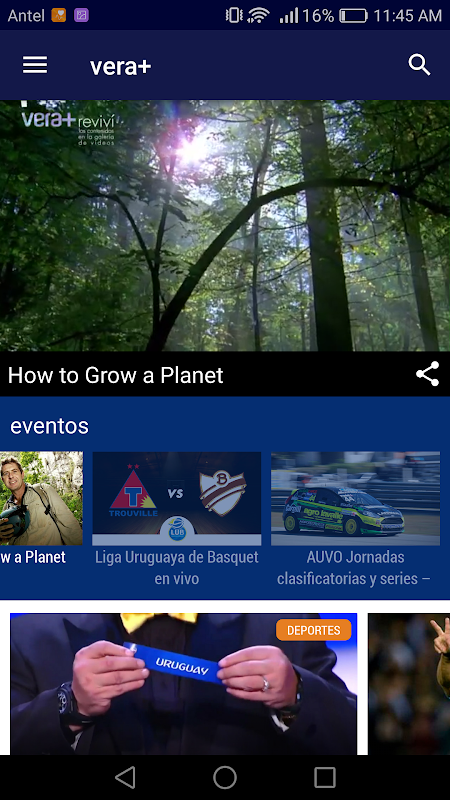The image size is (450, 800).
Task: Tap Android back navigation button
Action: click(x=125, y=778)
